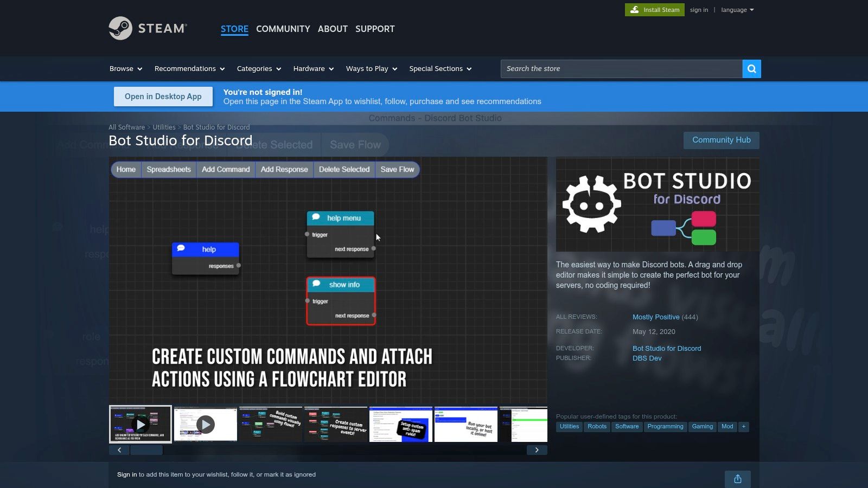Image resolution: width=868 pixels, height=488 pixels.
Task: Open the Community Hub
Action: tap(722, 140)
